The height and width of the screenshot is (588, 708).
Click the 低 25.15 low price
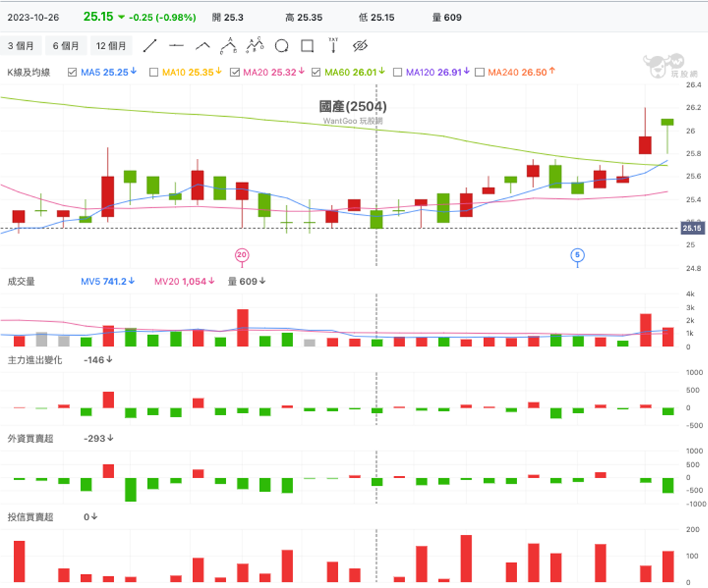pos(377,17)
